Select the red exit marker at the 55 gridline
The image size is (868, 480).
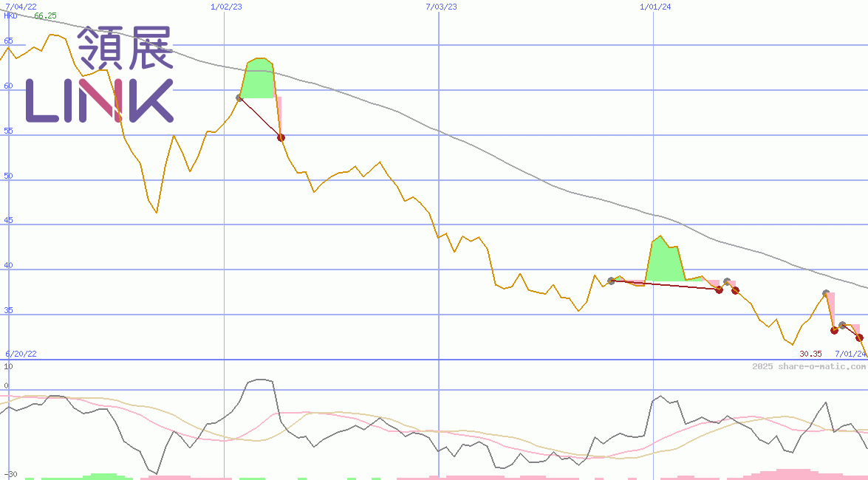[281, 137]
